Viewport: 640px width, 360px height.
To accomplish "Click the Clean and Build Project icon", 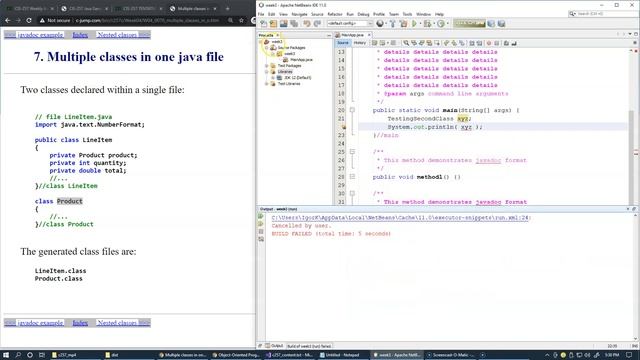I will pyautogui.click(x=404, y=24).
